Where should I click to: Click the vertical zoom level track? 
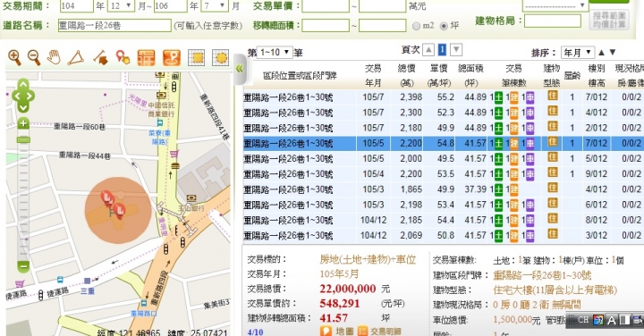tap(23, 201)
